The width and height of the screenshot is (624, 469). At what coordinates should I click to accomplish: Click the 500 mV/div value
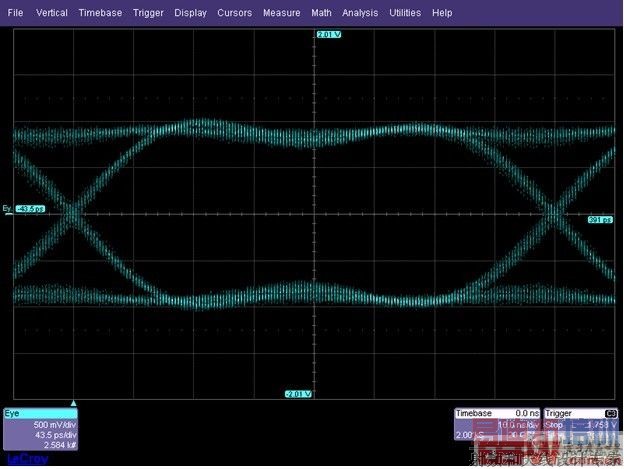55,425
